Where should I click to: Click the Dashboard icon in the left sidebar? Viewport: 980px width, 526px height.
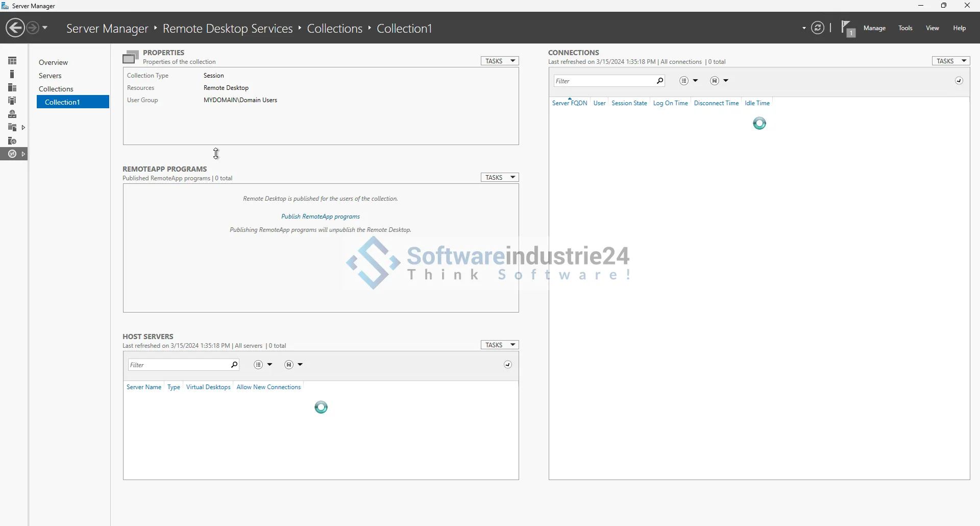(x=13, y=61)
